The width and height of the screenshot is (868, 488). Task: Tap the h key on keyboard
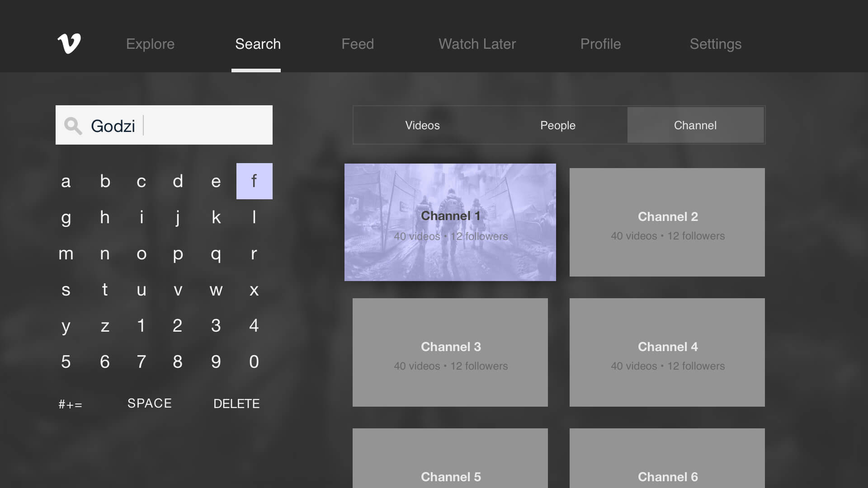coord(105,217)
